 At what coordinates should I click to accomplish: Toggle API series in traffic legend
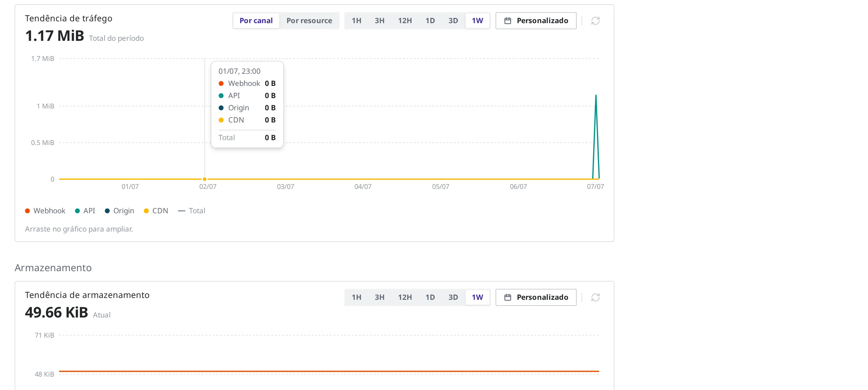point(85,211)
